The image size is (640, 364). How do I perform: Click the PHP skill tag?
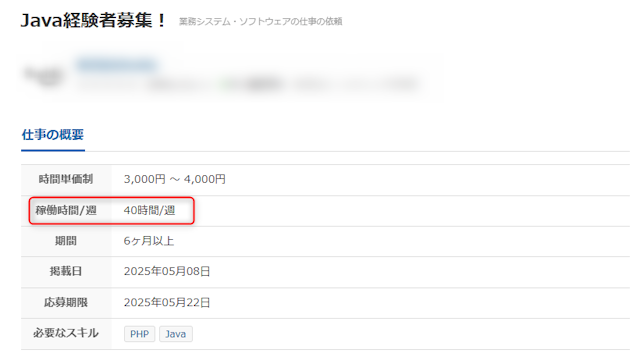[140, 334]
